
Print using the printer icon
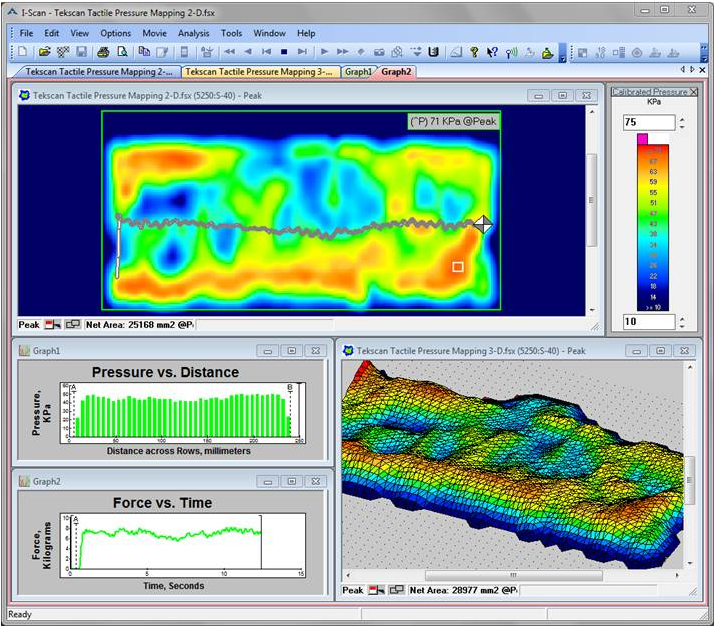pos(103,52)
